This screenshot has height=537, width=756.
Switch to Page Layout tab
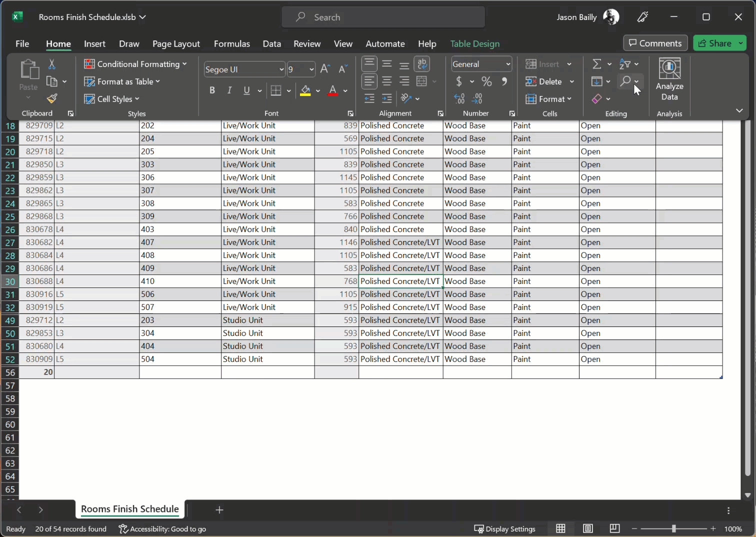(176, 43)
